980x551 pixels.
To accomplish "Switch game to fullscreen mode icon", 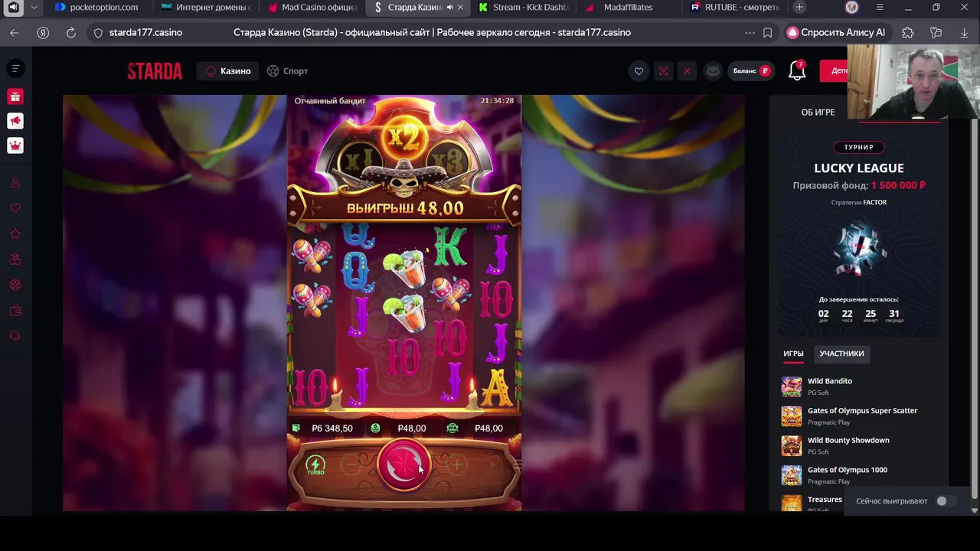I will (x=664, y=71).
